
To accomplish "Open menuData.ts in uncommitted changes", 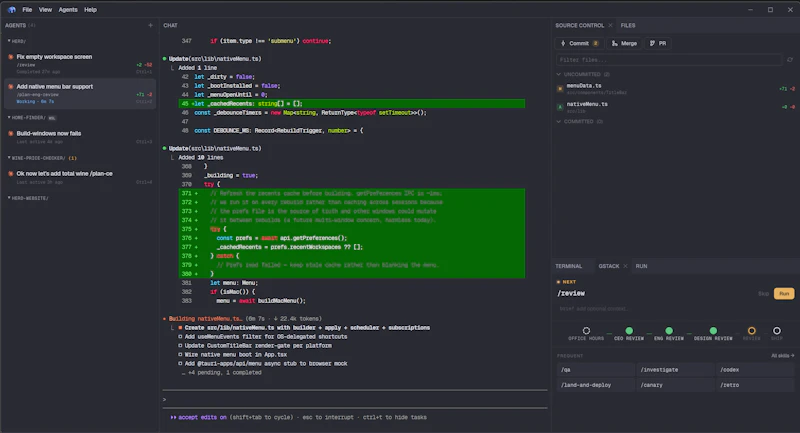I will tap(676, 89).
